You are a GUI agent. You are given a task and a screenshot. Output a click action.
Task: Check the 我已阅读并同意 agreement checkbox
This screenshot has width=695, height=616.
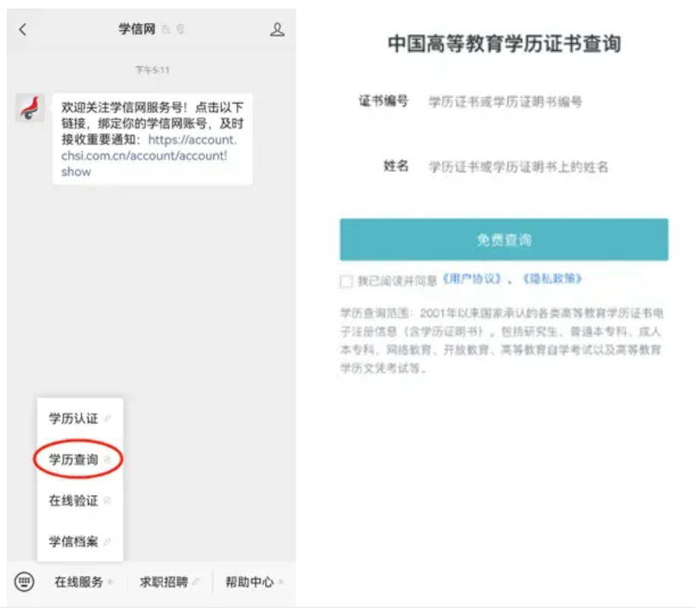347,281
